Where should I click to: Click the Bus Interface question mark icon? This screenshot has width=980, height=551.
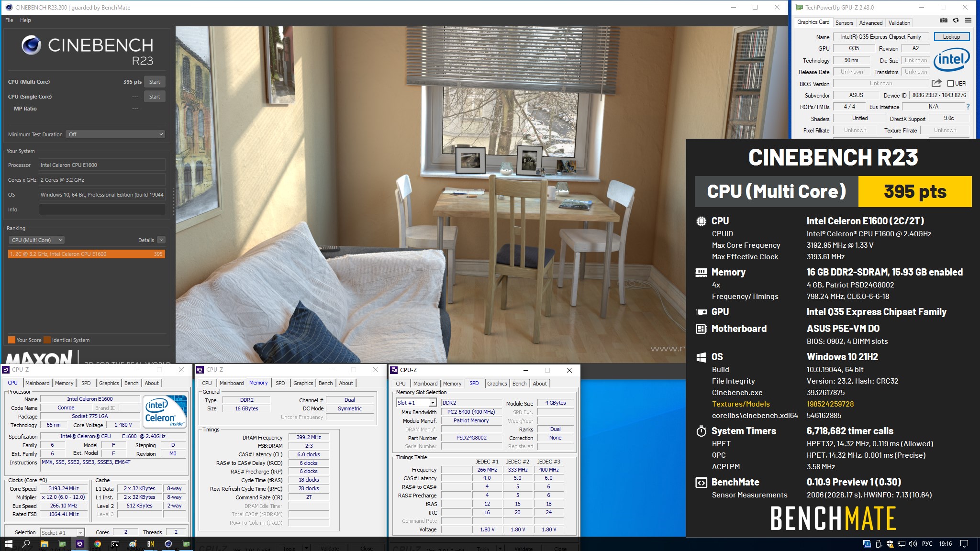[968, 107]
